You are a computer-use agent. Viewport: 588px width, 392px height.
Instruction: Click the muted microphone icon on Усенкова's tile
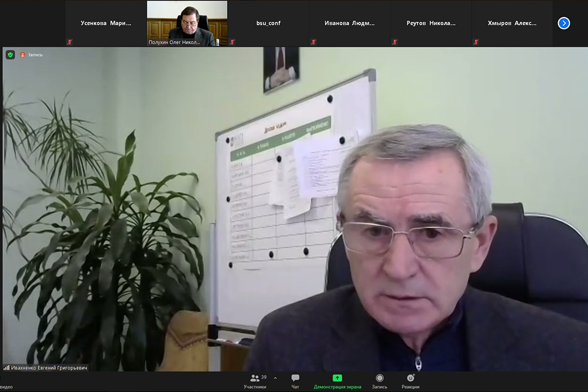pos(69,42)
